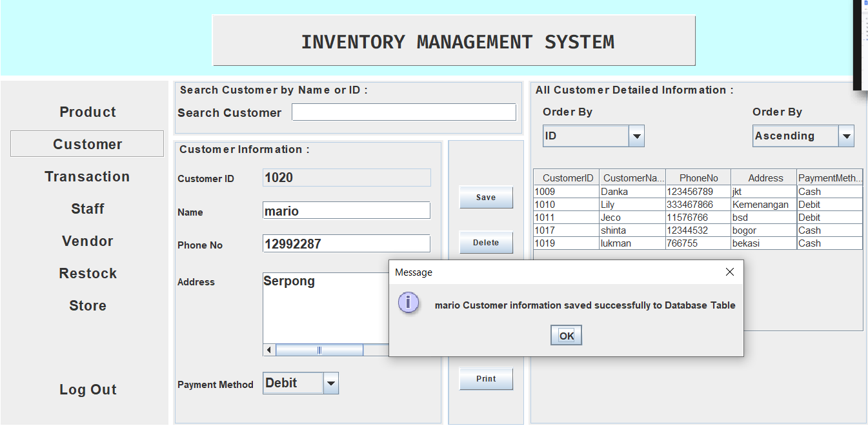Screen dimensions: 868x428
Task: Click the bogor address cell
Action: coord(764,230)
